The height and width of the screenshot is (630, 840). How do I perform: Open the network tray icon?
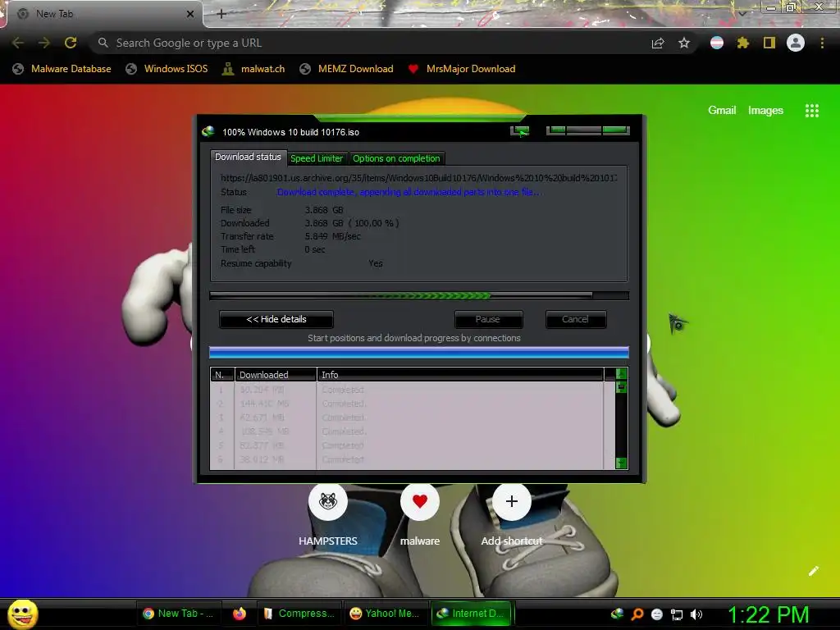(x=677, y=614)
